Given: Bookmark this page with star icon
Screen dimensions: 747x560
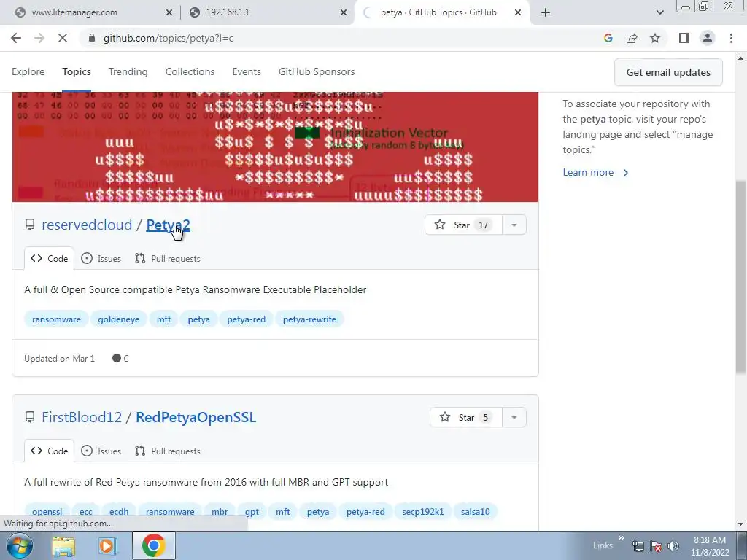Looking at the screenshot, I should [x=655, y=38].
